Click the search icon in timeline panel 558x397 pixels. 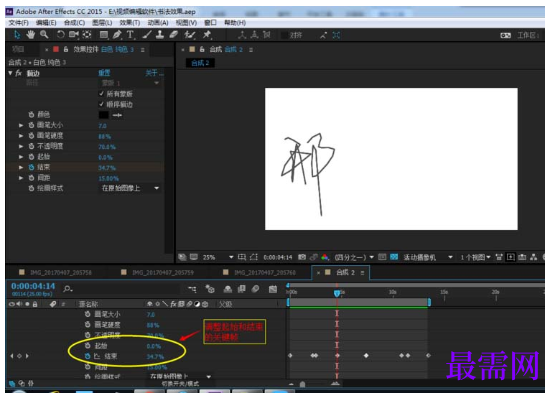(x=67, y=289)
